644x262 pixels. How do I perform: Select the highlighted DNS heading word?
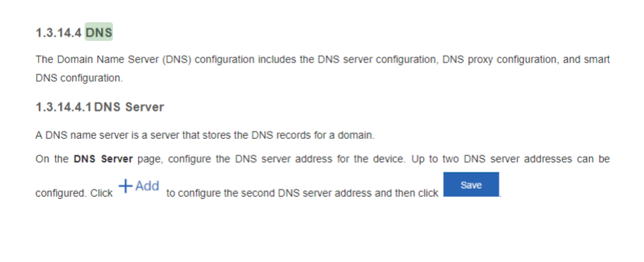click(99, 32)
